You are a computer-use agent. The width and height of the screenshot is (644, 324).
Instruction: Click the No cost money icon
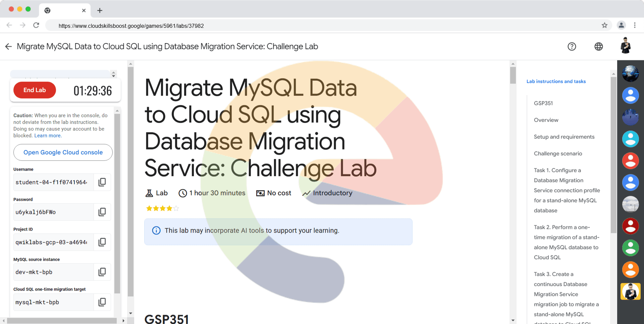coord(260,193)
